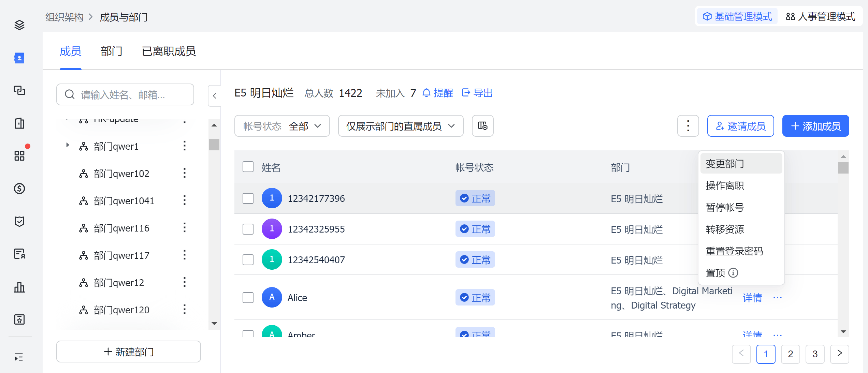Open more options for 部门qwer116
The image size is (868, 373).
185,228
